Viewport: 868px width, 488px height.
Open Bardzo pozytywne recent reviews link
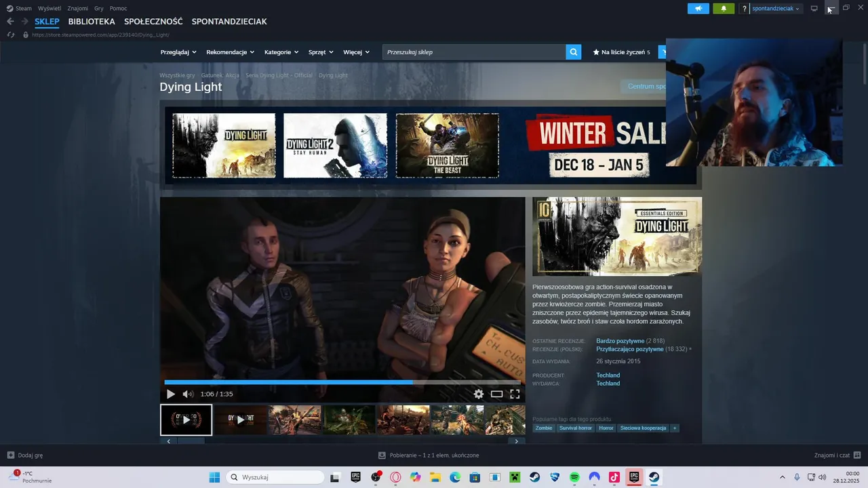click(620, 341)
